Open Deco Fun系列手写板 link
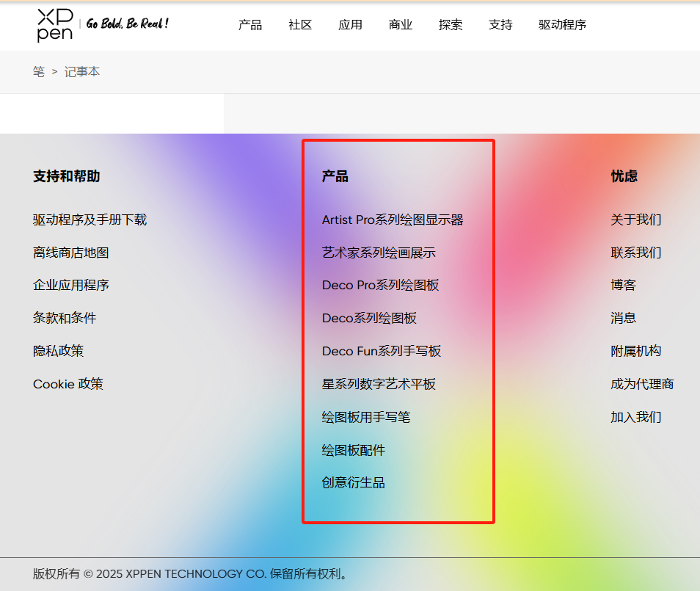The width and height of the screenshot is (700, 591). pyautogui.click(x=382, y=351)
